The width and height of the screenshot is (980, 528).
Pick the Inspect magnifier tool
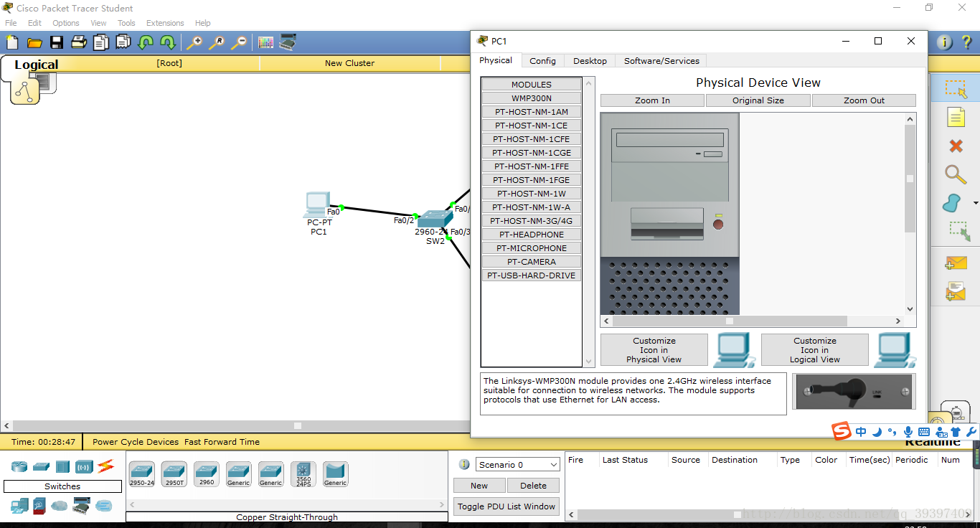pyautogui.click(x=955, y=174)
